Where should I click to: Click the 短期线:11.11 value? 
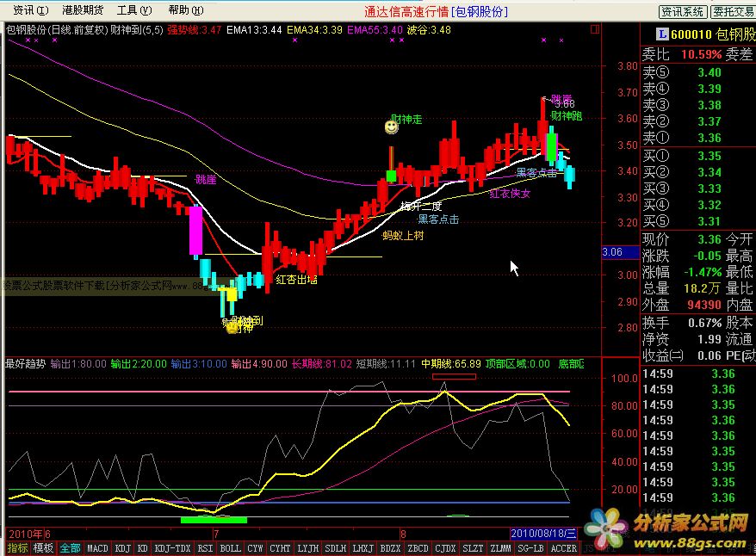pyautogui.click(x=386, y=364)
